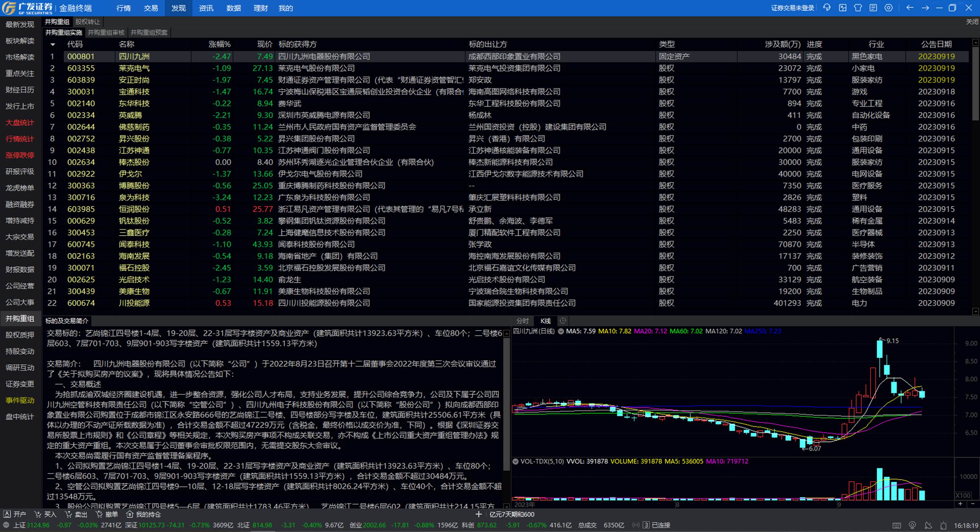Switch to the 分时 chart tab
Viewport: 980px width, 532px height.
[522, 321]
